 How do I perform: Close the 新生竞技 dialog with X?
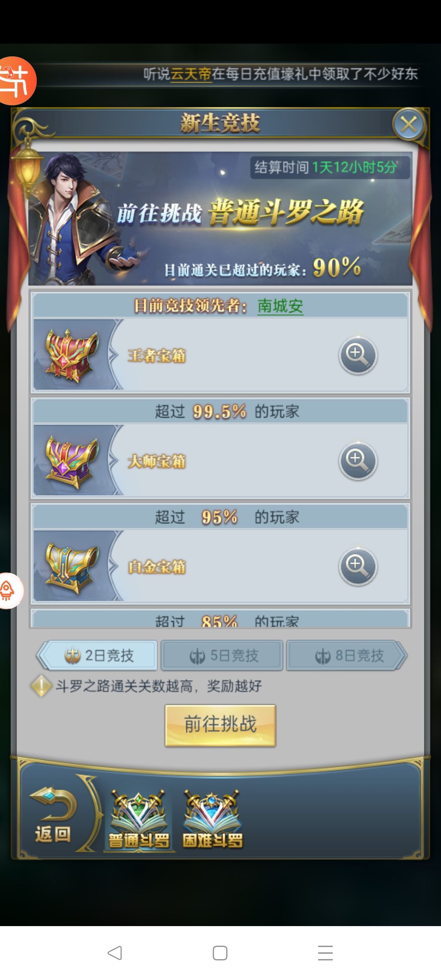pos(409,124)
